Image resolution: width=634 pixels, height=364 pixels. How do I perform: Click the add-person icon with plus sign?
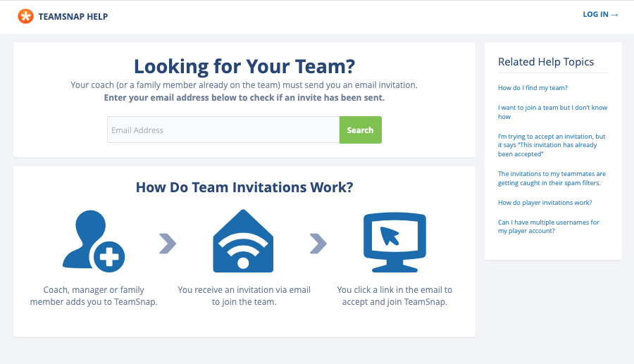[94, 241]
